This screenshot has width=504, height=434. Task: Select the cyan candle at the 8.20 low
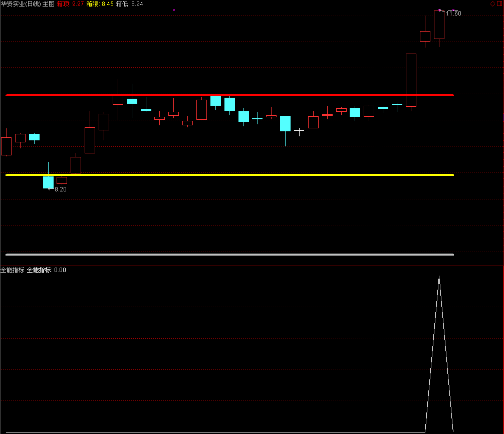(48, 182)
